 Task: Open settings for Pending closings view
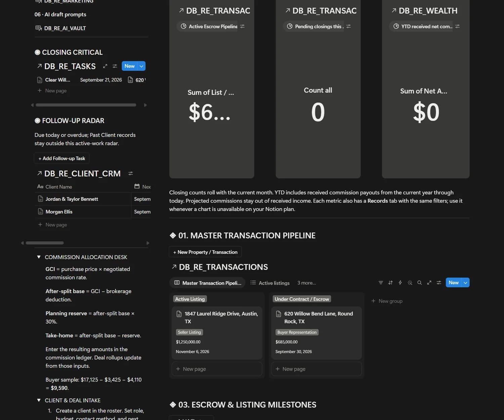[348, 26]
